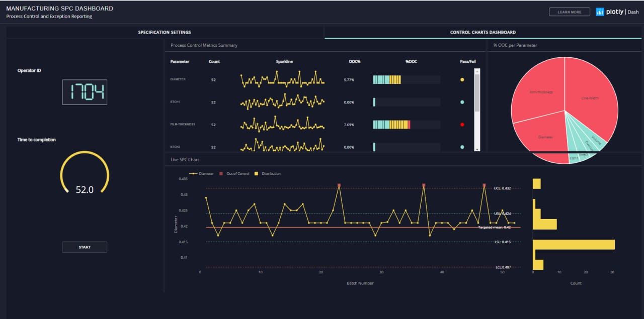The image size is (644, 319).
Task: Toggle the Diameter legend entry
Action: pyautogui.click(x=202, y=173)
